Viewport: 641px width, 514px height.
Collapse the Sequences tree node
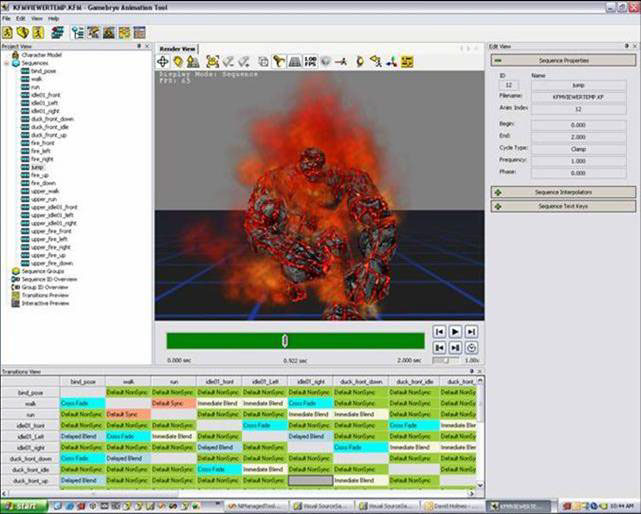tap(6, 63)
